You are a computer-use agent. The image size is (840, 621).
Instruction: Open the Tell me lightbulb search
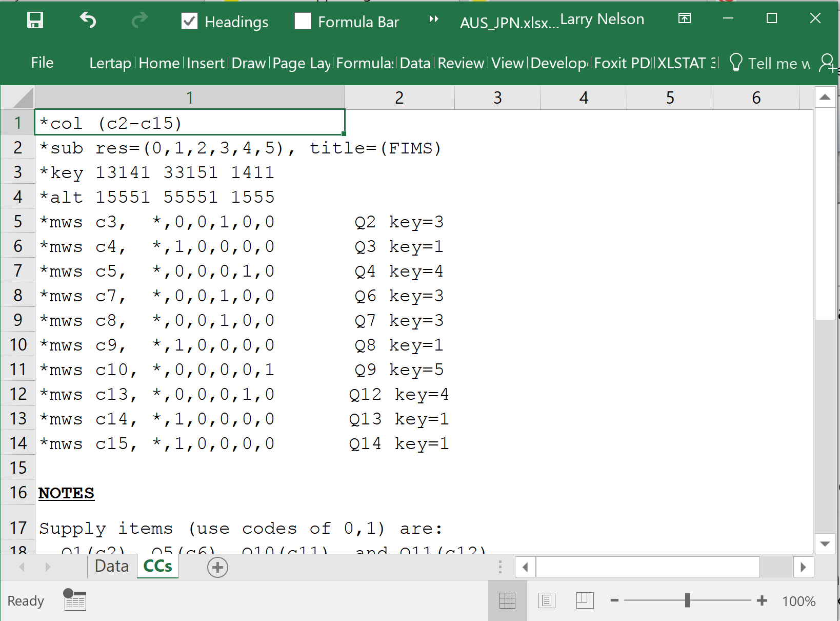click(x=736, y=63)
